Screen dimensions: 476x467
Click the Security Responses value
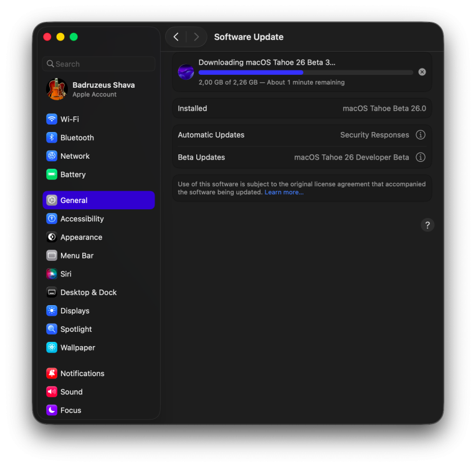pyautogui.click(x=374, y=134)
